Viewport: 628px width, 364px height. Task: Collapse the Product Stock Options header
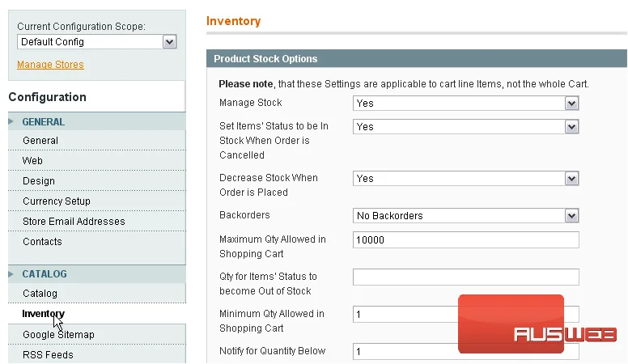pos(417,58)
